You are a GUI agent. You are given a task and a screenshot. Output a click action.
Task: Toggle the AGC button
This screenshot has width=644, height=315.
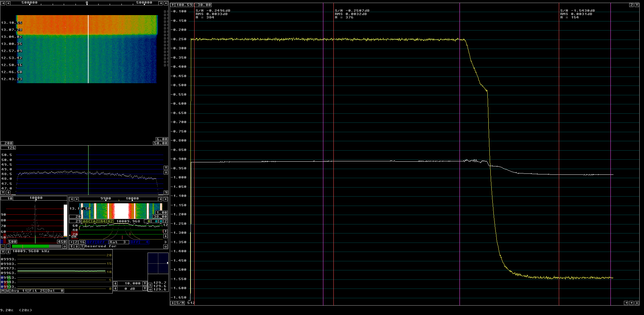pos(87,221)
